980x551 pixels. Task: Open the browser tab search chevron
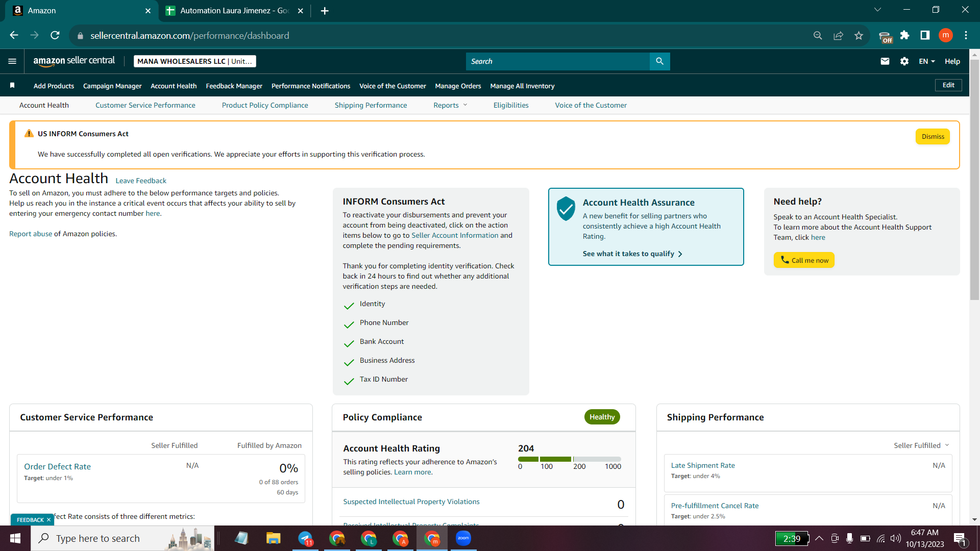(877, 10)
